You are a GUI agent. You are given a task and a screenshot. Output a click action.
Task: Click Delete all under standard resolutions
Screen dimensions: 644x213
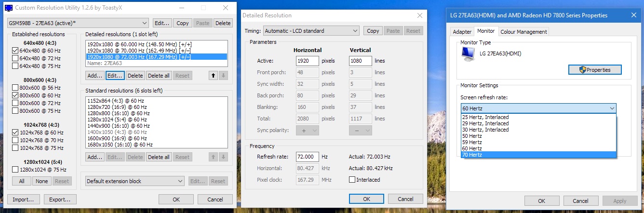(x=159, y=157)
